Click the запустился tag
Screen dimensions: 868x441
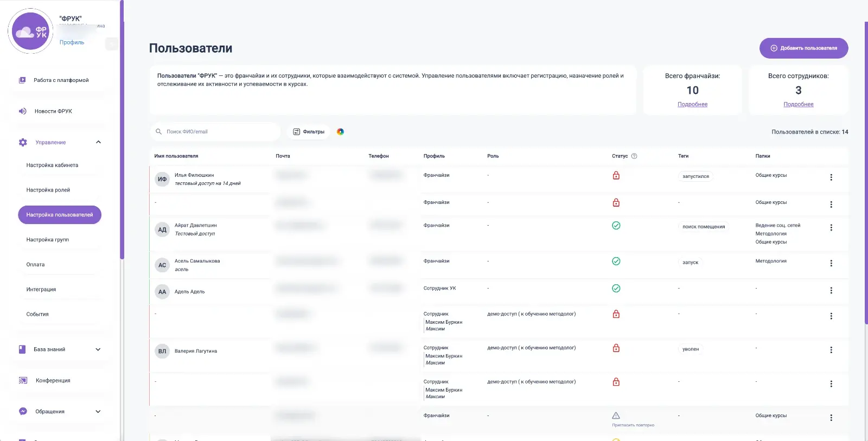click(695, 176)
